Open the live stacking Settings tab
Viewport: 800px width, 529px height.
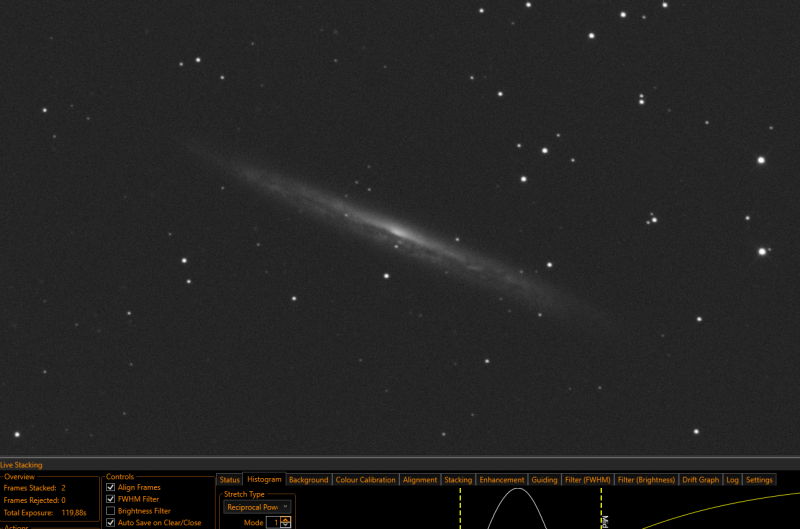click(x=759, y=480)
